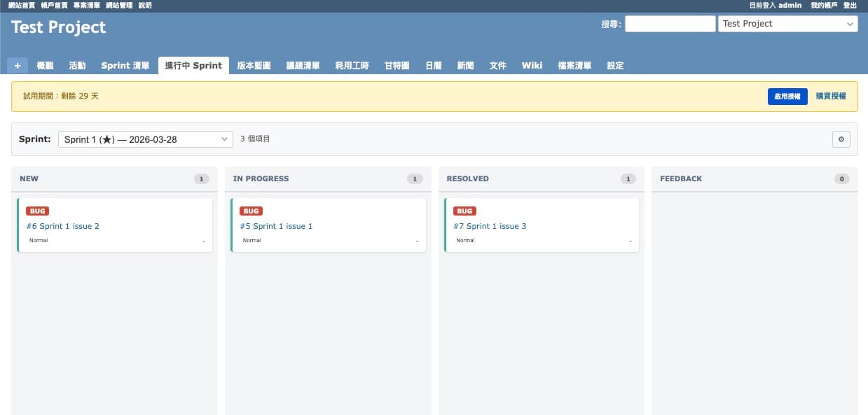This screenshot has width=868, height=415.
Task: Open the sprint board settings gear icon
Action: click(x=841, y=139)
